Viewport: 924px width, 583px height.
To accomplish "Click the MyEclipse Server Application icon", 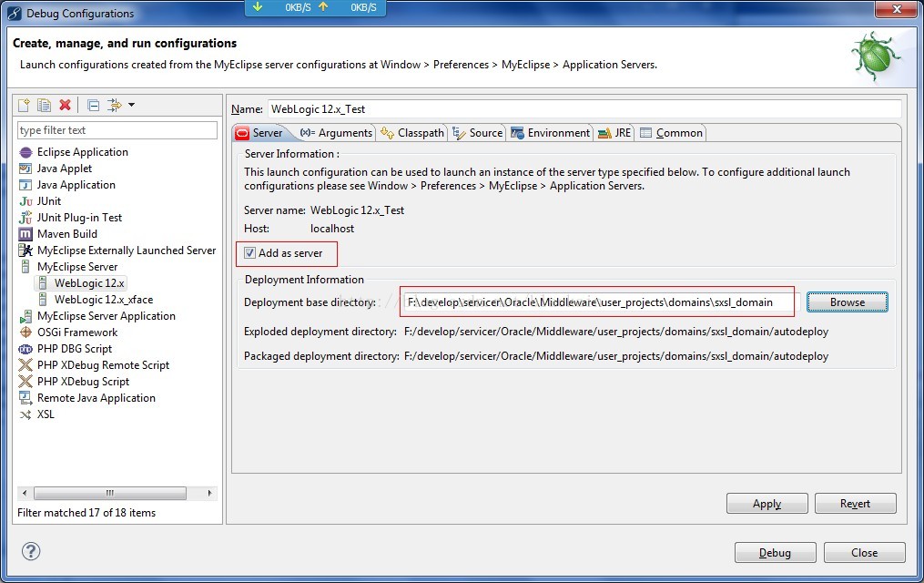I will 25,316.
